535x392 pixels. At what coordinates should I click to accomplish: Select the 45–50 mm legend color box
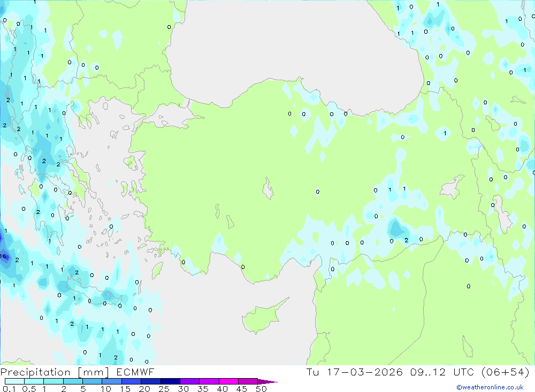coord(248,381)
